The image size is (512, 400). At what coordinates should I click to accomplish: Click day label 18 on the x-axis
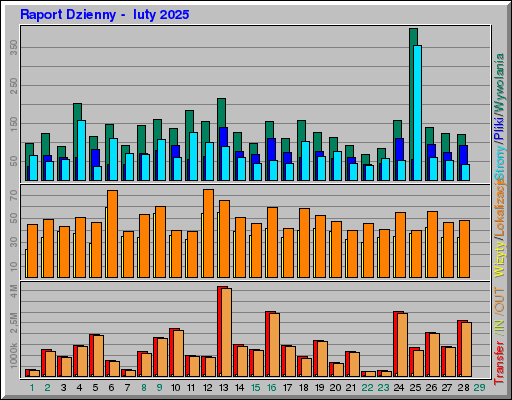pyautogui.click(x=303, y=388)
